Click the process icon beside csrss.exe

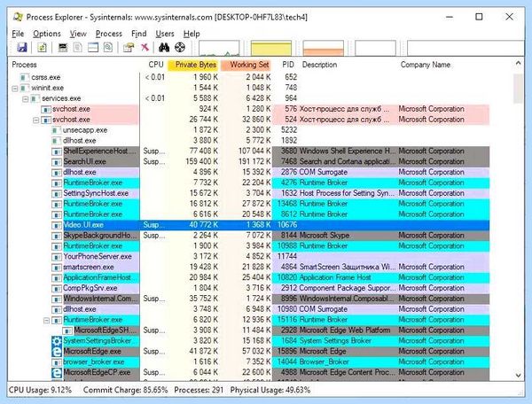tap(24, 78)
